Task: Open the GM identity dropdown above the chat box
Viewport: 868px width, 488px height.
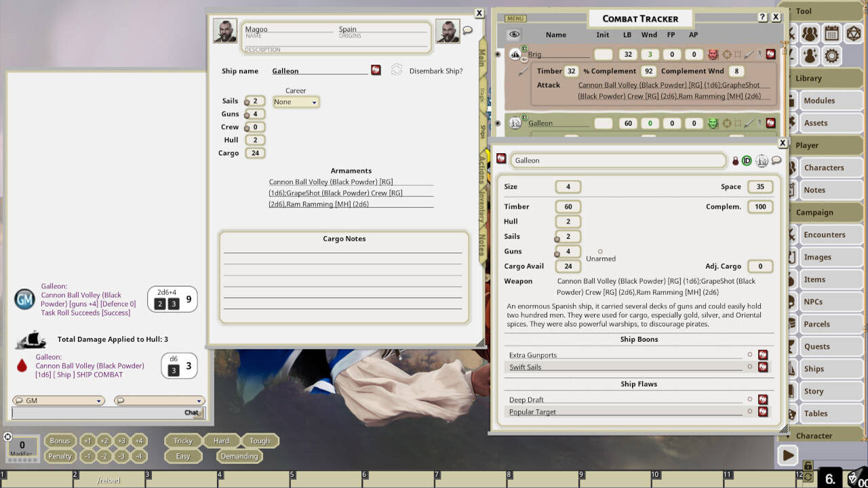Action: click(x=58, y=400)
